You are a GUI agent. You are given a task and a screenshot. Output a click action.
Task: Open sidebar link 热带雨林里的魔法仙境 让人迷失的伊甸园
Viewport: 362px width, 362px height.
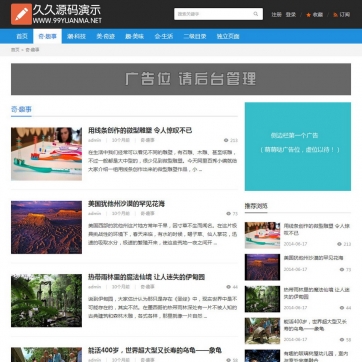[x=316, y=293]
